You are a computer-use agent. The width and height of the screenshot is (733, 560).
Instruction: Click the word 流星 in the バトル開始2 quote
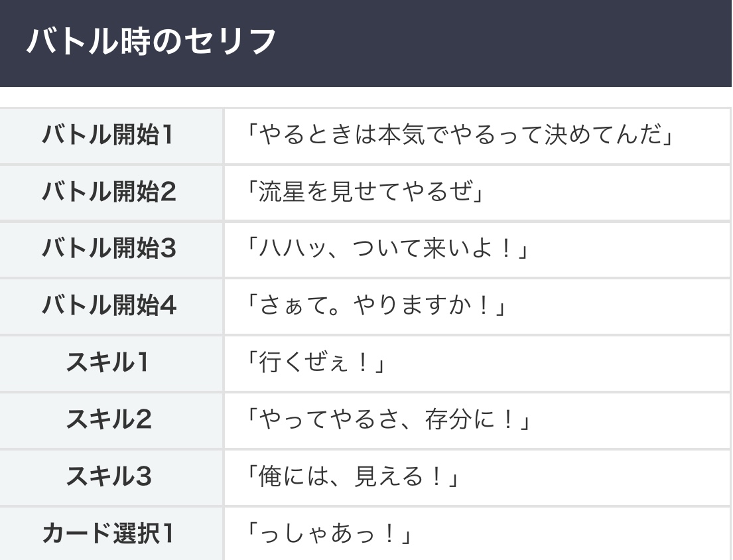[x=281, y=192]
